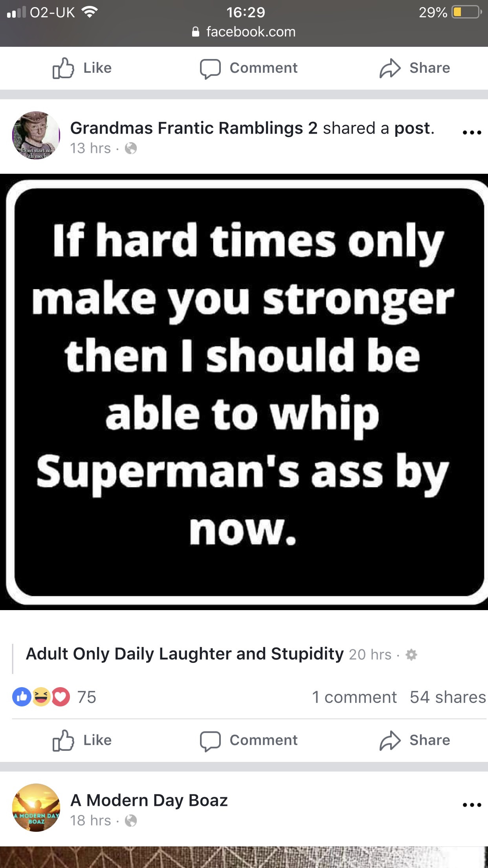488x868 pixels.
Task: Visit Adult Only Daily Laughter and Stupidity page
Action: coord(185,654)
